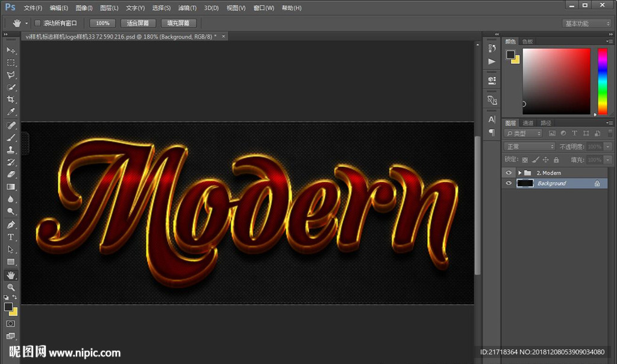Toggle visibility of Background layer
Image resolution: width=617 pixels, height=364 pixels.
pyautogui.click(x=509, y=183)
